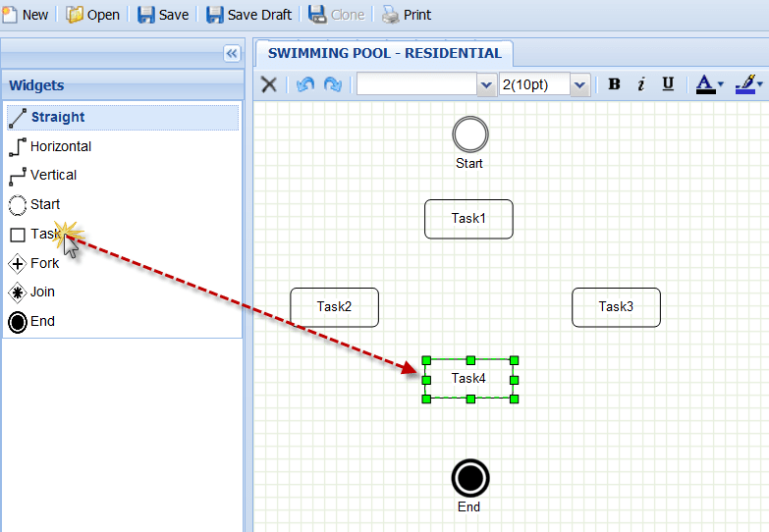This screenshot has width=769, height=532.
Task: Choose the Horizontal connector widget
Action: pyautogui.click(x=60, y=146)
